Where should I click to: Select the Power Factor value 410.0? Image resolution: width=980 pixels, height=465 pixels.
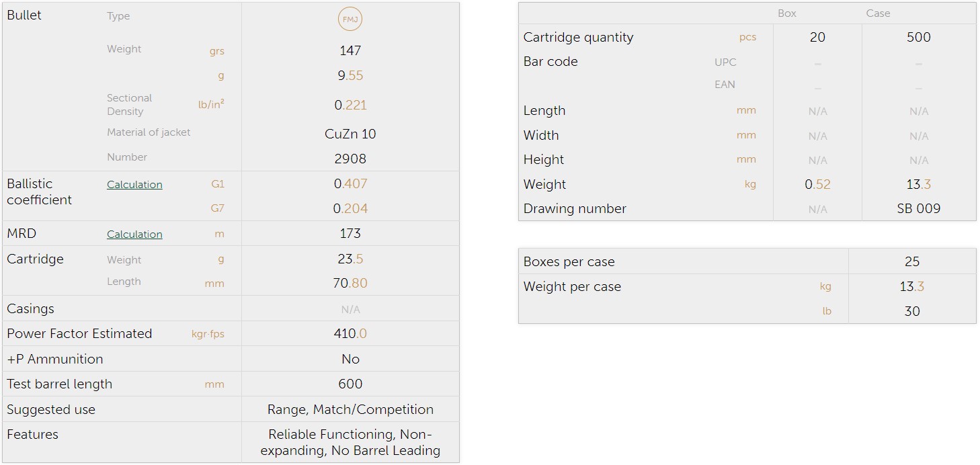[x=350, y=334]
